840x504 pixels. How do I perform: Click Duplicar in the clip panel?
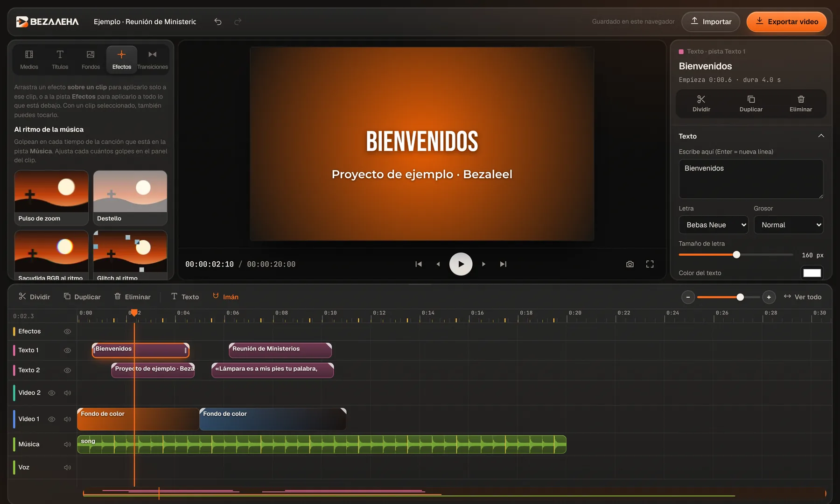point(751,104)
